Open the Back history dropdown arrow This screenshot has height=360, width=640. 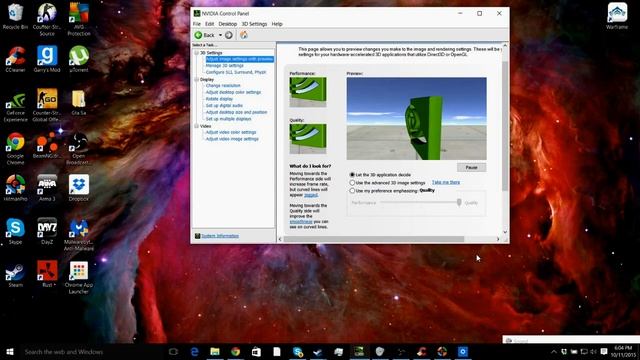point(220,35)
